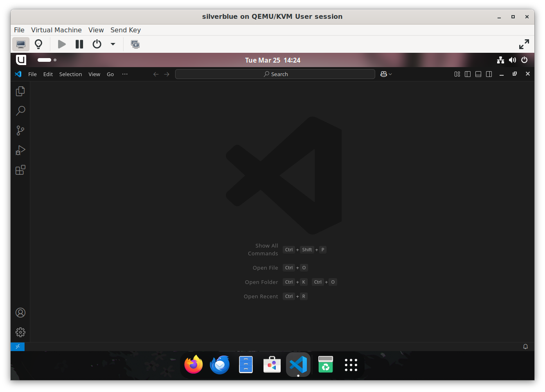Click the Tue Mar 25 14:24 clock

[x=272, y=60]
